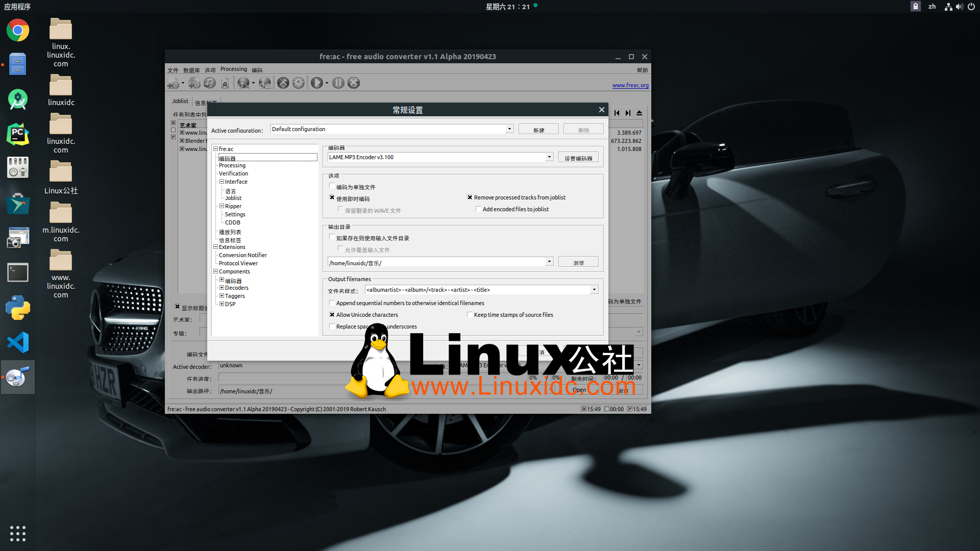Click the settings gear icon in toolbar
The image size is (980, 551).
pos(299,83)
